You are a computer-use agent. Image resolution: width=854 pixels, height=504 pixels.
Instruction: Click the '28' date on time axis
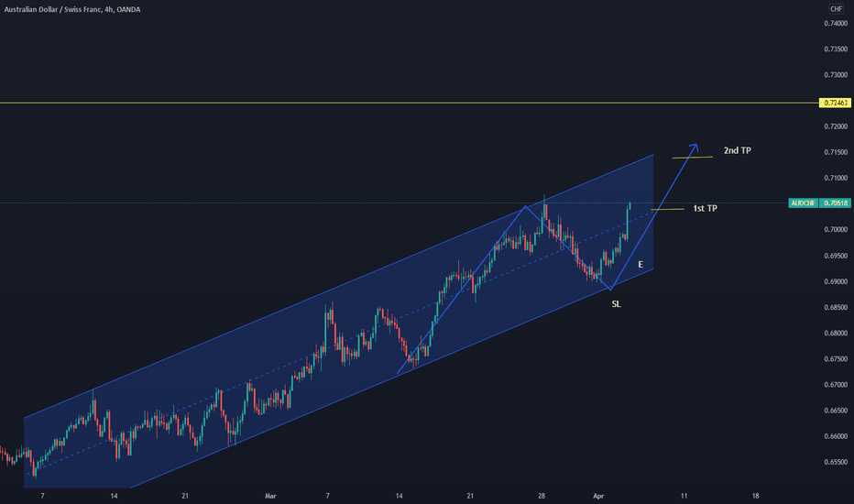coord(542,496)
